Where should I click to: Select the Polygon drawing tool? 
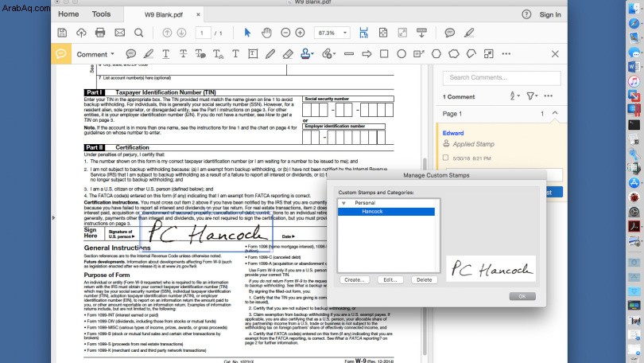(436, 54)
